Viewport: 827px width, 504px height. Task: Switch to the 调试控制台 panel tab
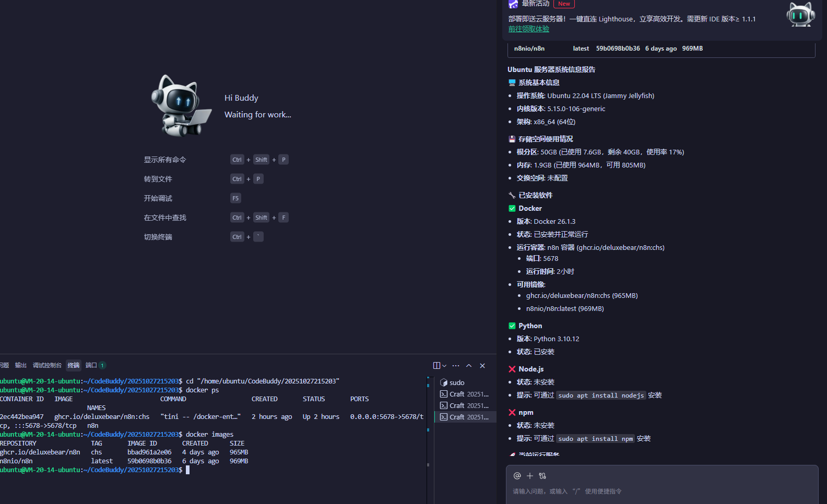pos(47,365)
